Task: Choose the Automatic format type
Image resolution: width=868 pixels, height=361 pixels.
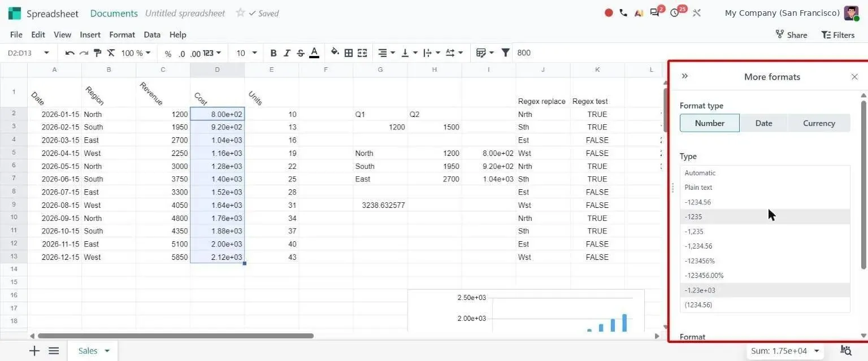Action: click(x=765, y=173)
